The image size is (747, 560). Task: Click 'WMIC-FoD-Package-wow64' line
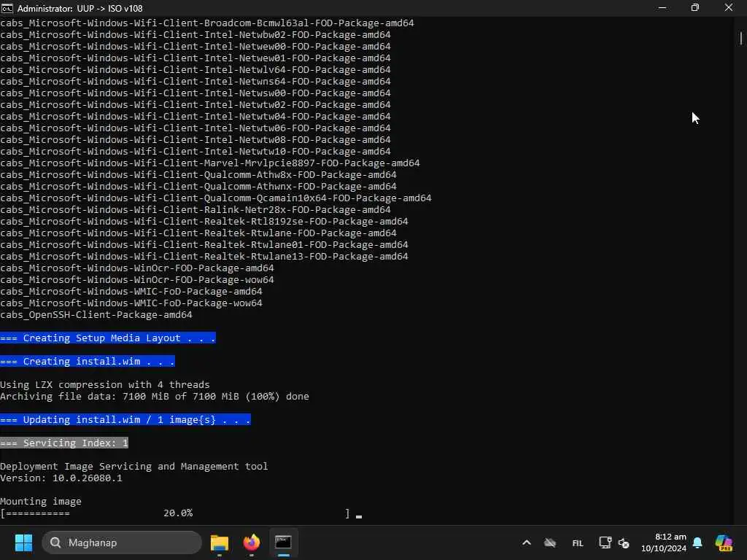click(131, 303)
